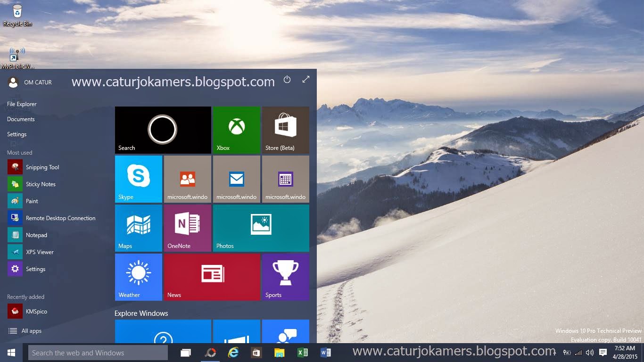Select the Recycle Bin desktop icon

(x=17, y=15)
